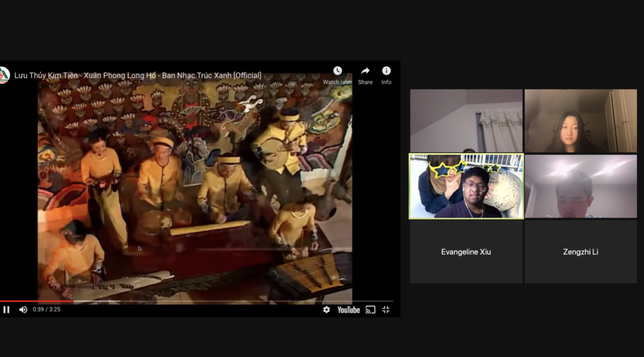Select tile of woman near closet

tap(580, 121)
